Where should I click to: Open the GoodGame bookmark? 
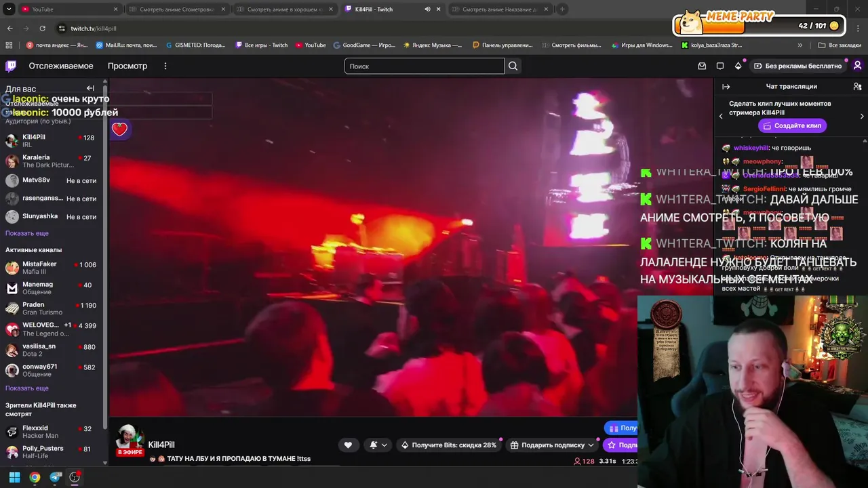click(x=364, y=45)
